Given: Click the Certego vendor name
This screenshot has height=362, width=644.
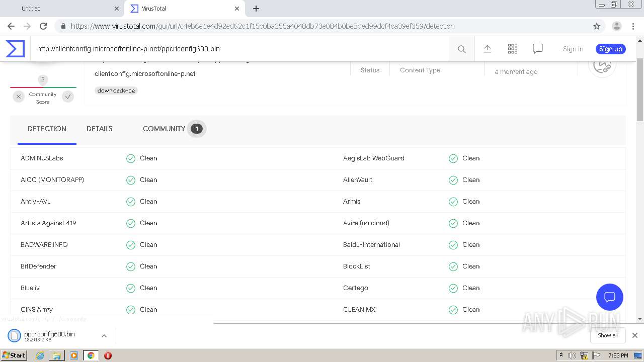Looking at the screenshot, I should [x=356, y=288].
